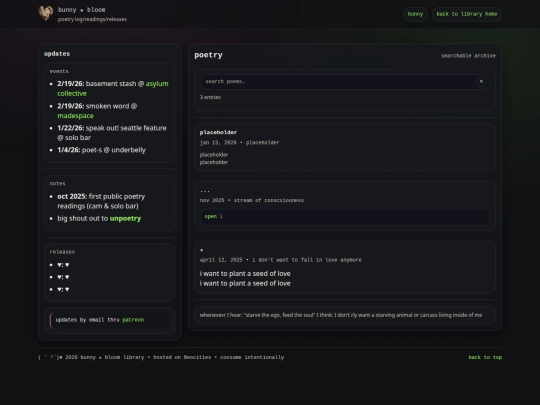Screen dimensions: 540x405
Task: Click the 'releases' section label
Action: coord(62,252)
